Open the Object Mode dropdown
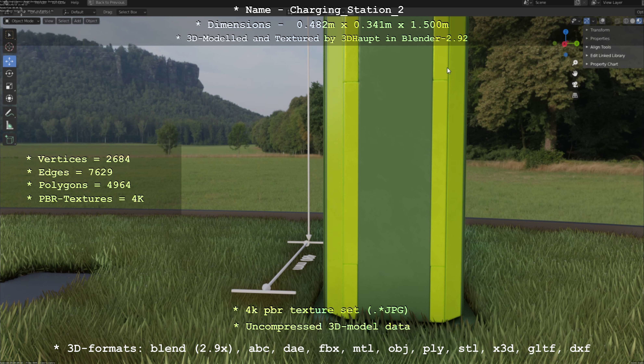The height and width of the screenshot is (364, 644). coord(22,21)
